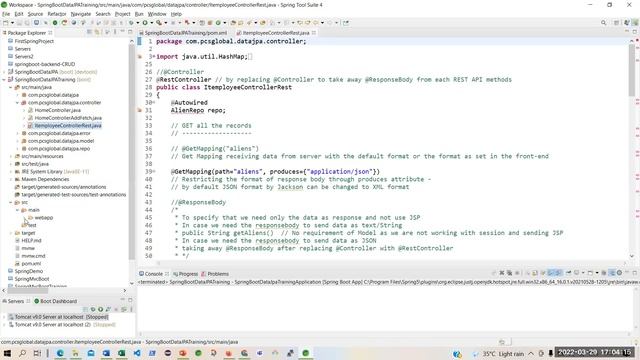Open Visual Studio Code taskbar icon

(137, 353)
